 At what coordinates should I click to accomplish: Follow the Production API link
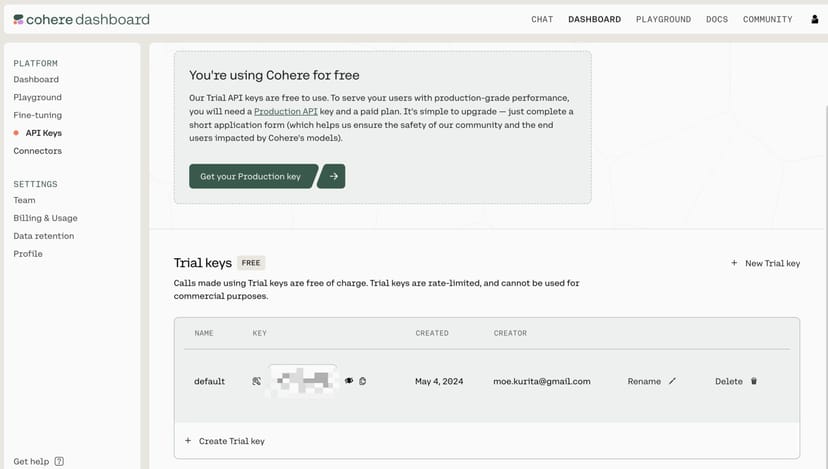point(285,112)
